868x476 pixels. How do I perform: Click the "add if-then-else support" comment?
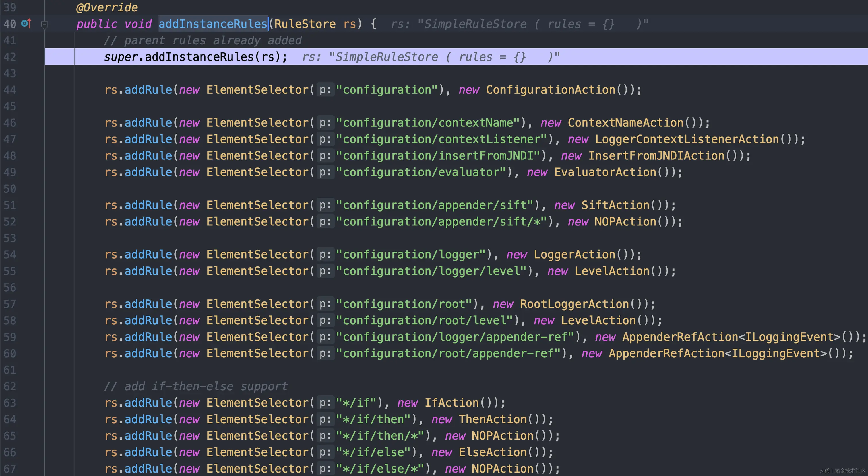[x=196, y=387]
